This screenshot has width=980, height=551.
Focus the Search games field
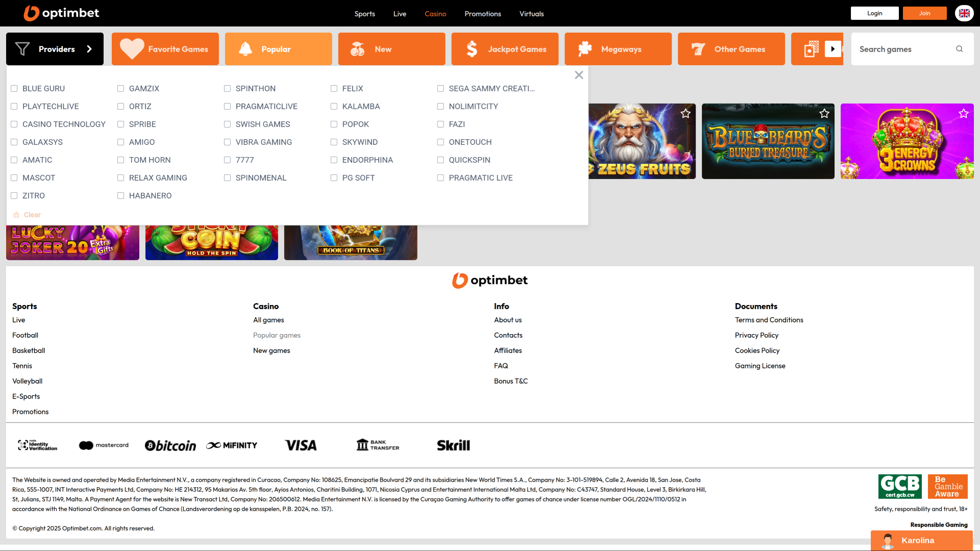tap(912, 49)
